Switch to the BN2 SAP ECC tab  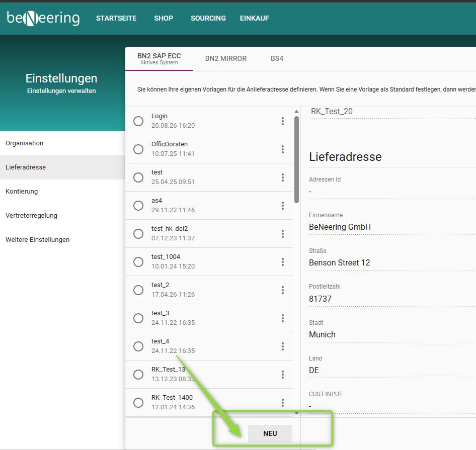coord(159,58)
